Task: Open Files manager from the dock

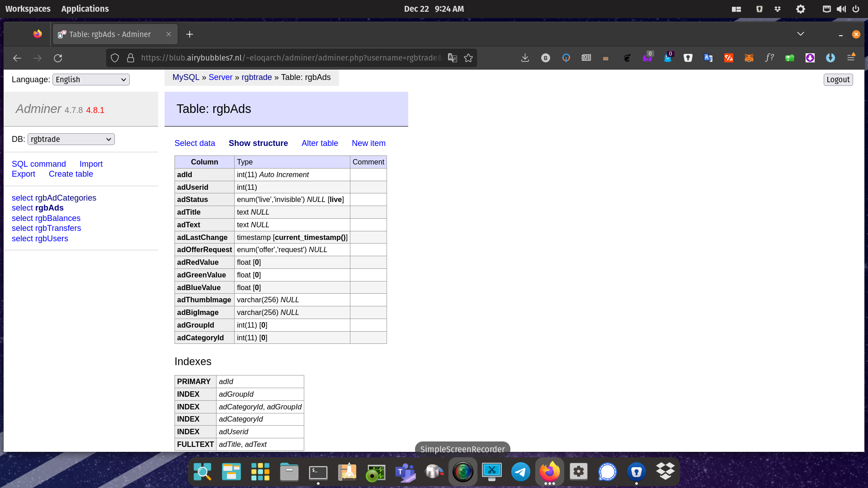Action: pyautogui.click(x=289, y=472)
